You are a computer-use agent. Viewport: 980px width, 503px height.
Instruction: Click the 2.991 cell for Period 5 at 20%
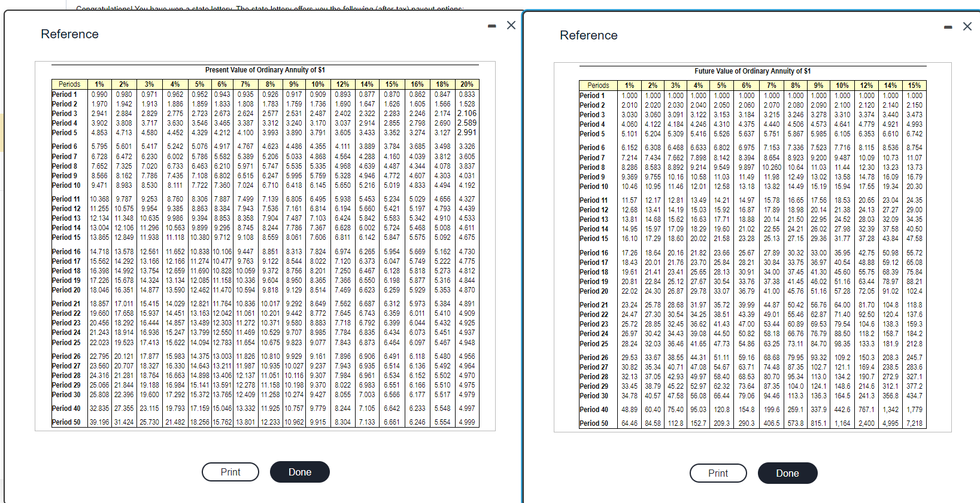pos(467,133)
